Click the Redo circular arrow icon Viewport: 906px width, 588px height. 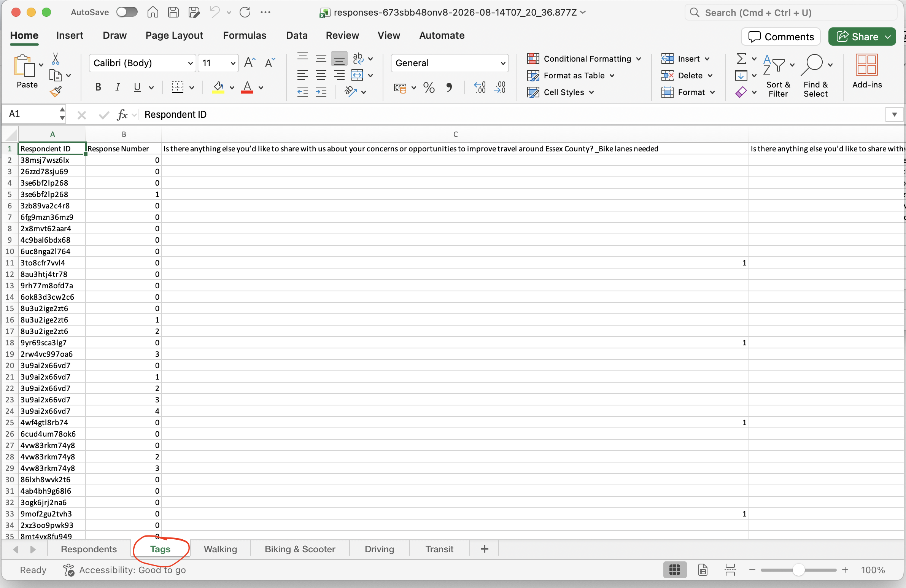tap(245, 12)
